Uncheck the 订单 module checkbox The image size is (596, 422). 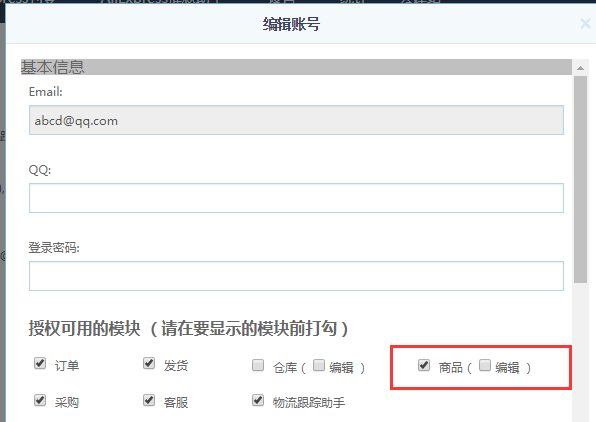(x=40, y=363)
